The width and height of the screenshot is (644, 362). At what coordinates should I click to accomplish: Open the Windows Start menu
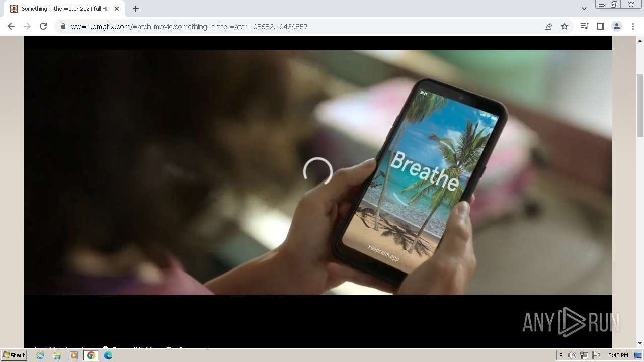[14, 355]
